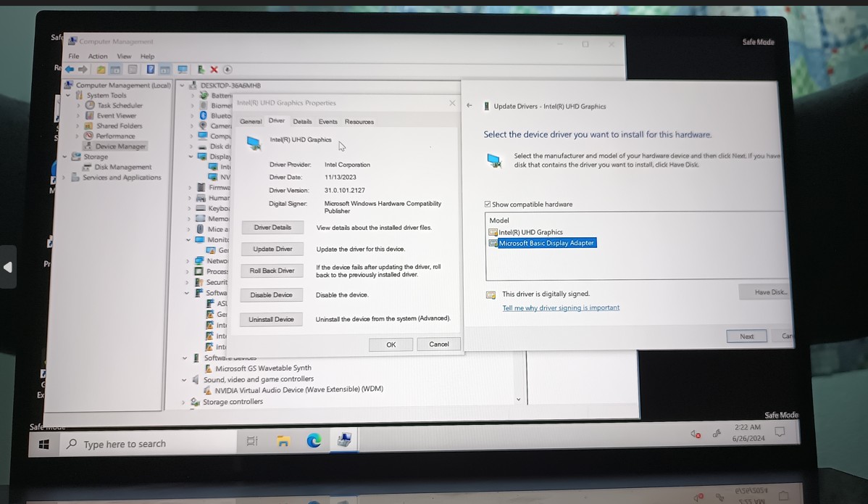Viewport: 868px width, 504px height.
Task: Click the up-one-level folder toolbar icon
Action: tap(101, 70)
